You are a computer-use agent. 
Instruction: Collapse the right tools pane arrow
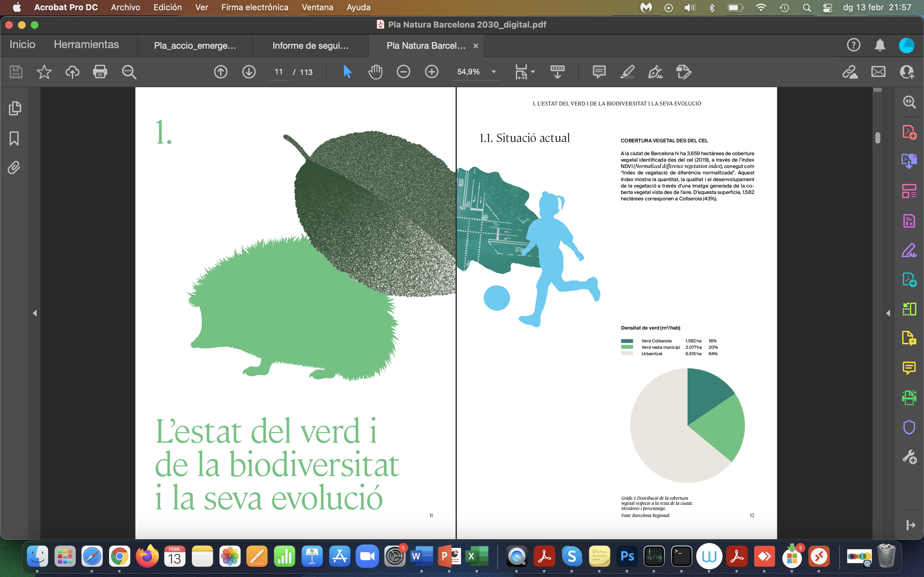click(x=888, y=313)
